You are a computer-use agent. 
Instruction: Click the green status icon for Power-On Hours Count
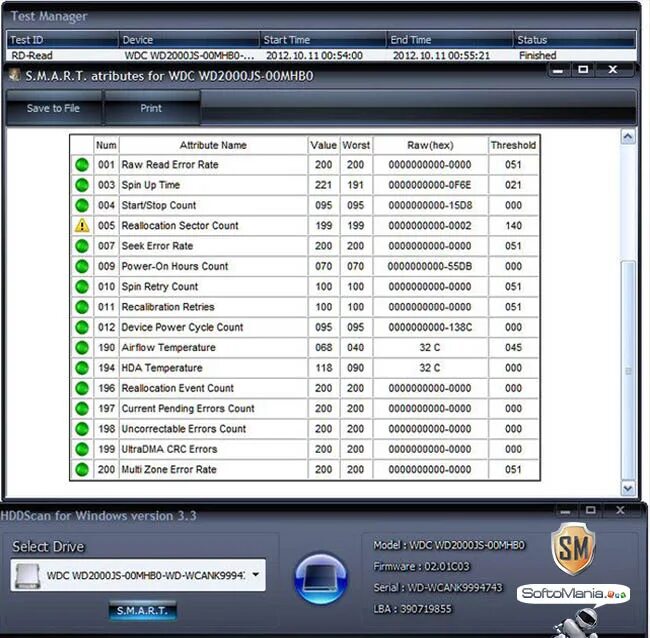(x=82, y=266)
